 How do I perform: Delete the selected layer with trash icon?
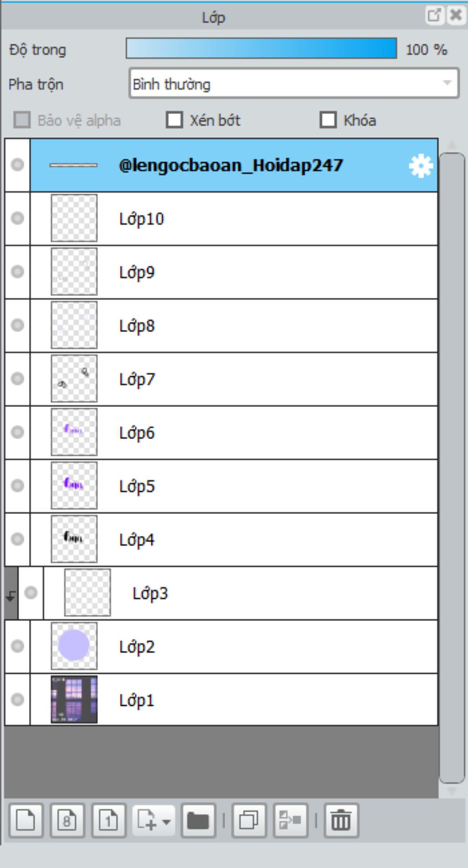point(341,820)
